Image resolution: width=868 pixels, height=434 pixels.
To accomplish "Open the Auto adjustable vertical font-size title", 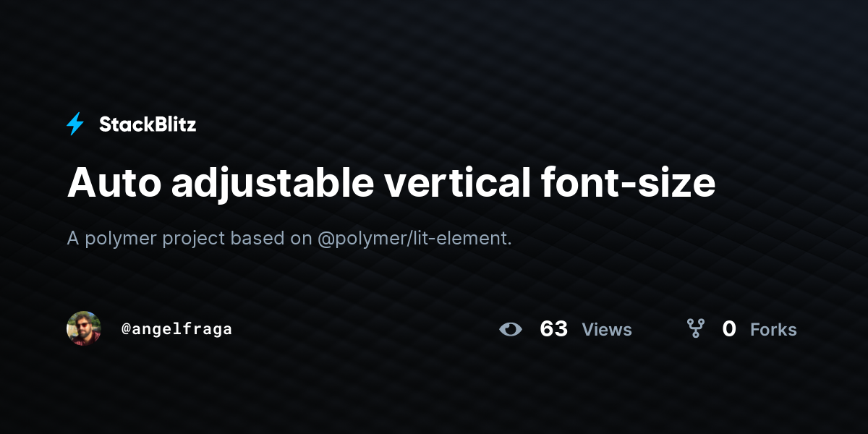I will click(391, 184).
